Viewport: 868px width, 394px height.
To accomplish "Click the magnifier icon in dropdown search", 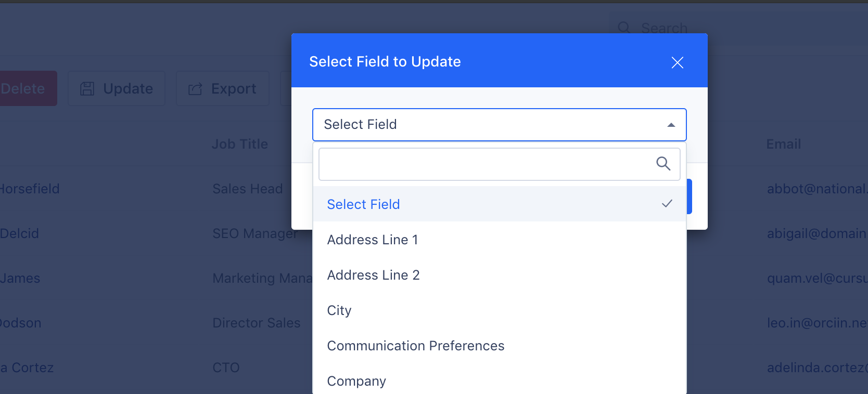I will pos(663,164).
